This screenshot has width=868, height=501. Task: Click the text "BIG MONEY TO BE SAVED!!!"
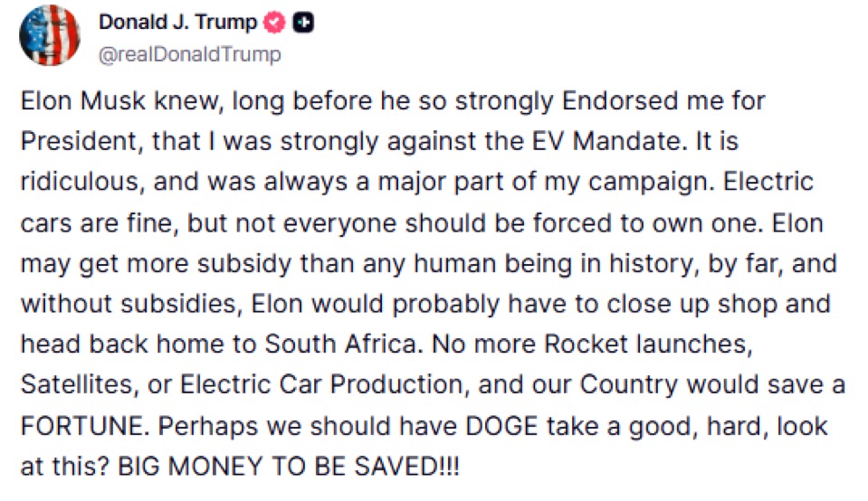tap(289, 467)
